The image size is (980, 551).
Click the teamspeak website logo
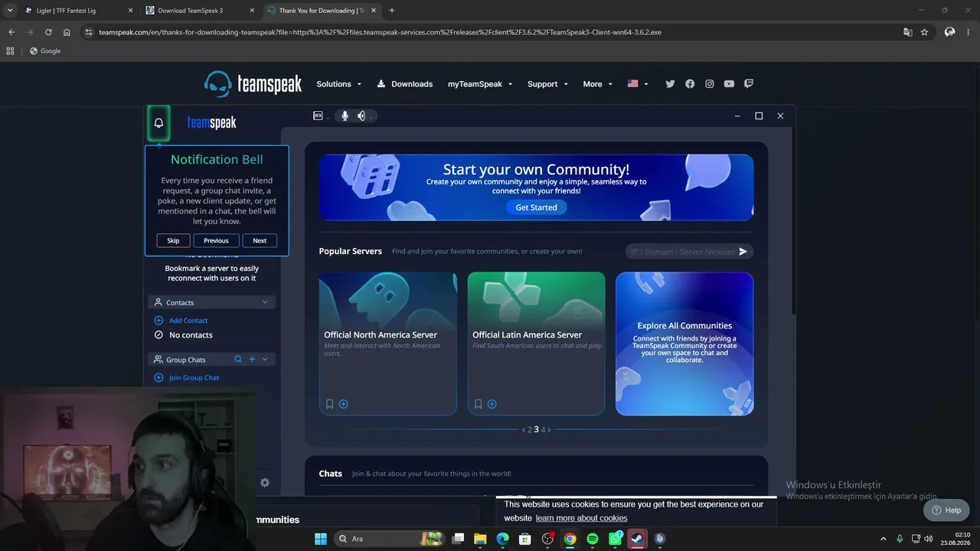pyautogui.click(x=253, y=84)
